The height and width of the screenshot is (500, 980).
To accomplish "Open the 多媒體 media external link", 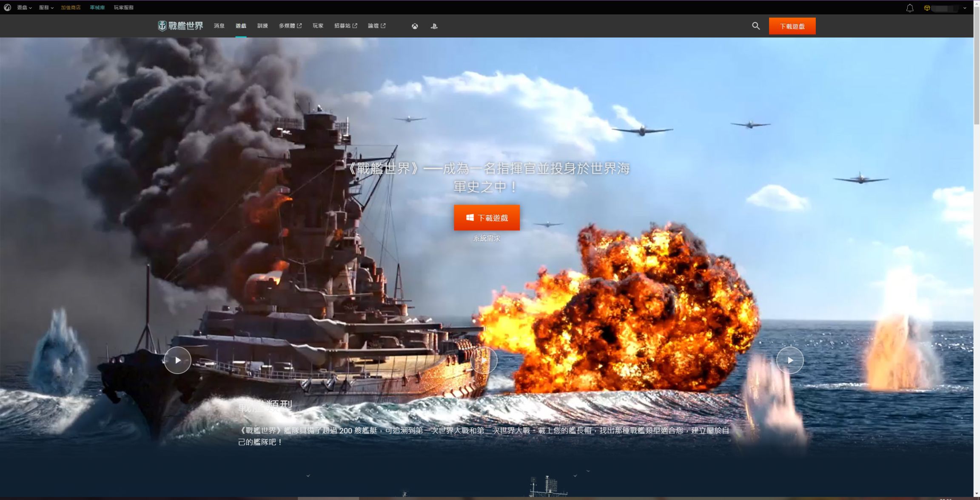I will 290,26.
